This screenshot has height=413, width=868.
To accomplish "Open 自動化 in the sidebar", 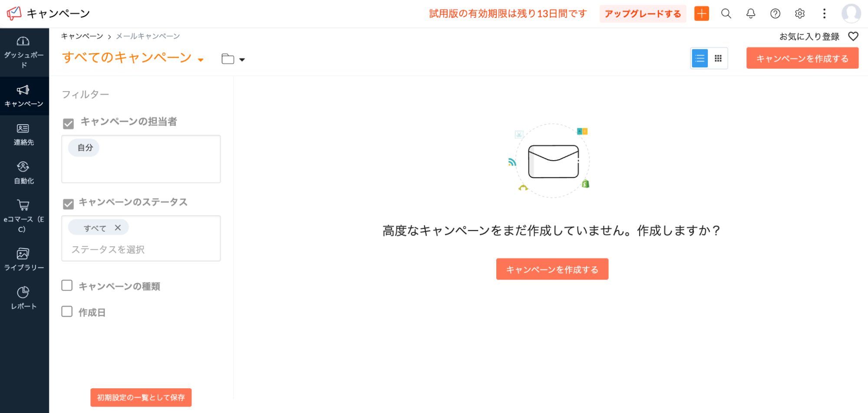I will (x=24, y=173).
